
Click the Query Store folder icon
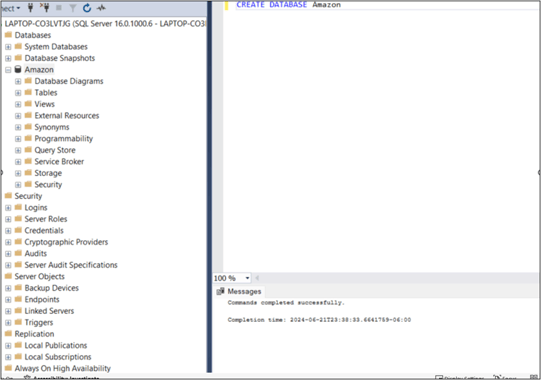click(x=28, y=149)
